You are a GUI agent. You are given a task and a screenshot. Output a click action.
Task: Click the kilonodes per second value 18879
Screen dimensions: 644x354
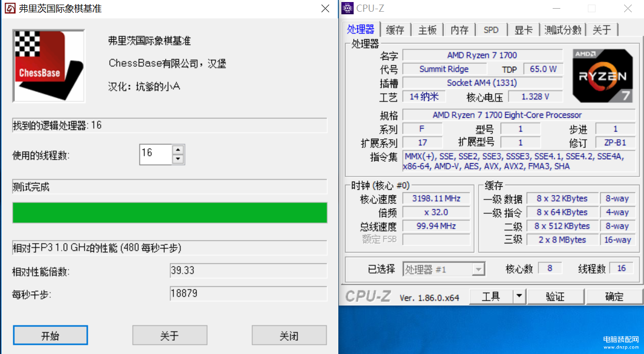coord(249,294)
